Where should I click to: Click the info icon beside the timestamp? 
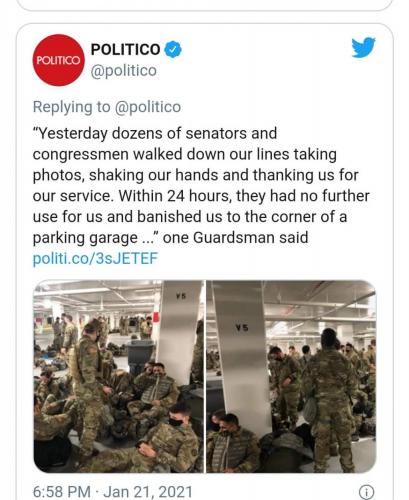click(x=366, y=492)
